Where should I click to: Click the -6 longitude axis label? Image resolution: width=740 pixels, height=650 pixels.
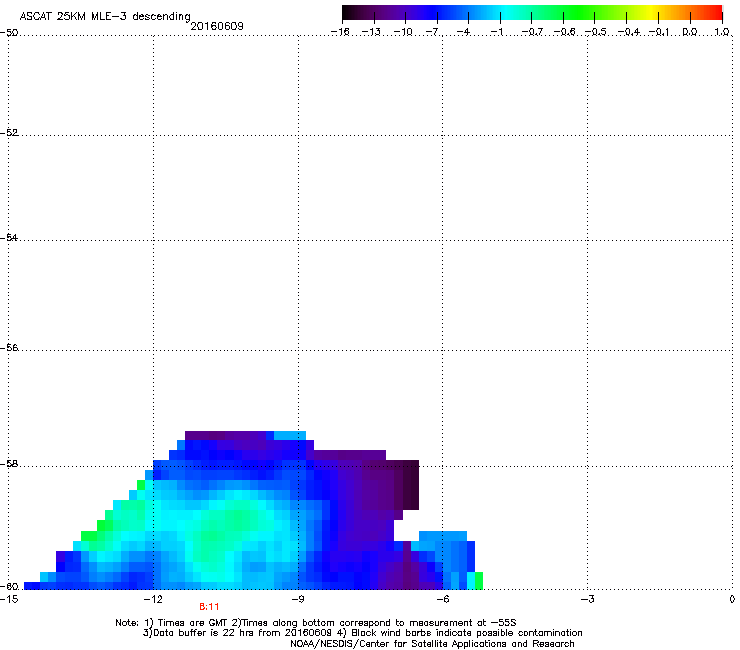[442, 599]
